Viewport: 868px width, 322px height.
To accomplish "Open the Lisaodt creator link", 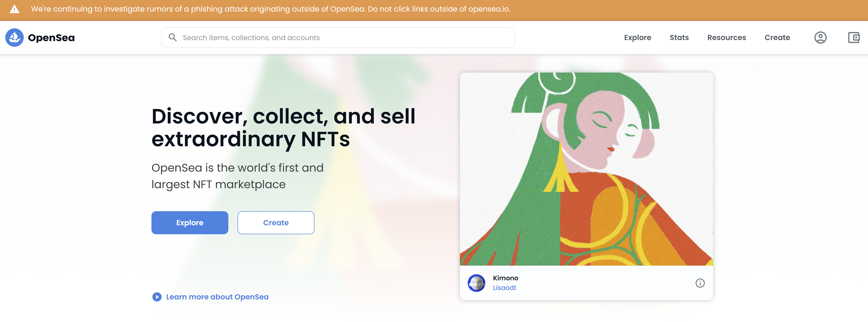I will 504,288.
